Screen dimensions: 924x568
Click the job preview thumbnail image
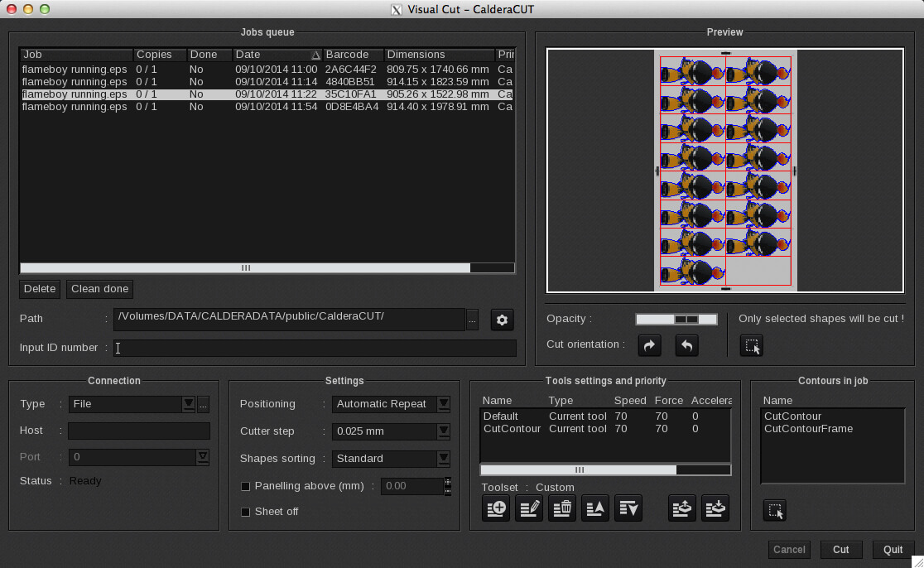tap(725, 171)
